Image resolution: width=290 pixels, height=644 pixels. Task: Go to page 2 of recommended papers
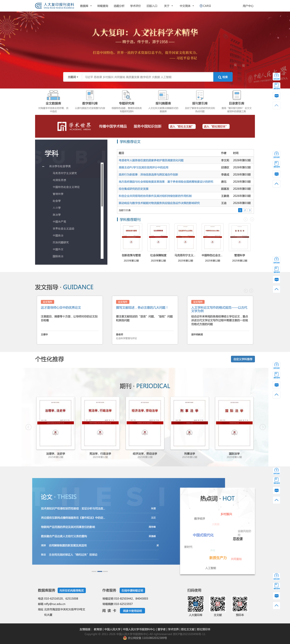tap(245, 210)
